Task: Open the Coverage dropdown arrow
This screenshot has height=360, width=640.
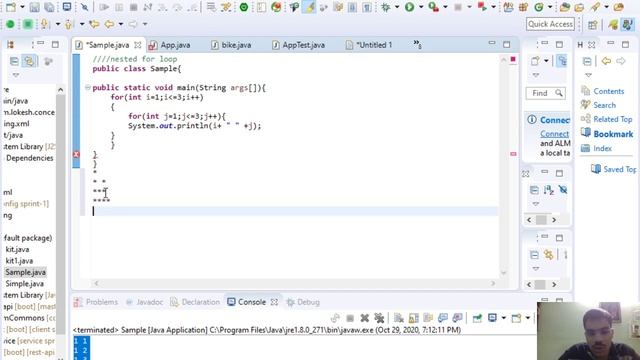Action: tap(445, 7)
